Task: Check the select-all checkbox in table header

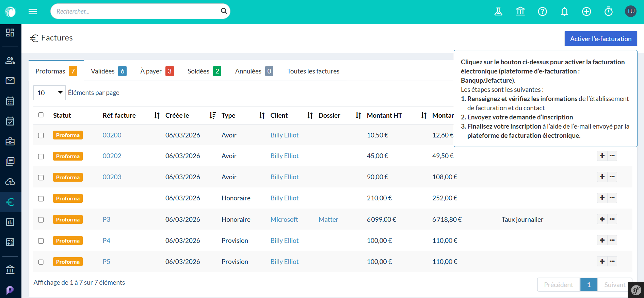Action: click(x=41, y=115)
